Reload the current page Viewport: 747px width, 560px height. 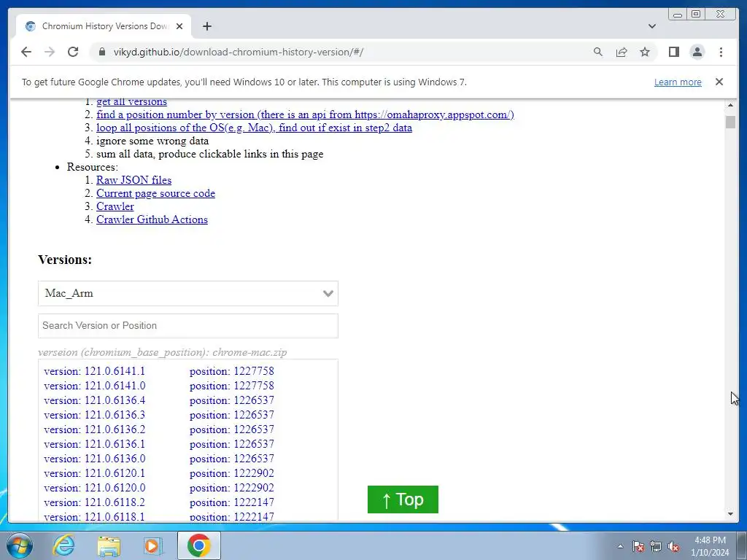point(73,52)
